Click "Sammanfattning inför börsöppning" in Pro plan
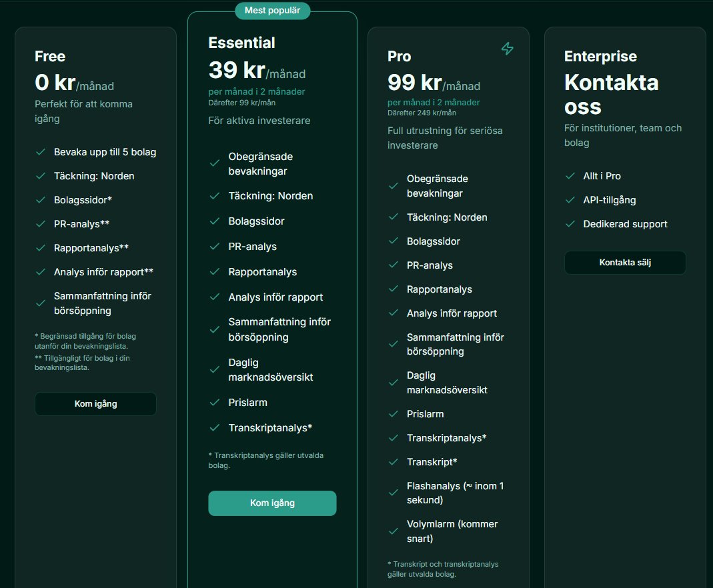This screenshot has width=713, height=588. coord(455,344)
